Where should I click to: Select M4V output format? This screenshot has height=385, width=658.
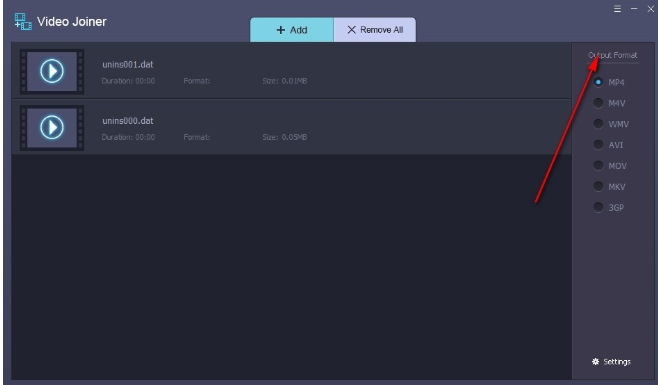[x=609, y=103]
